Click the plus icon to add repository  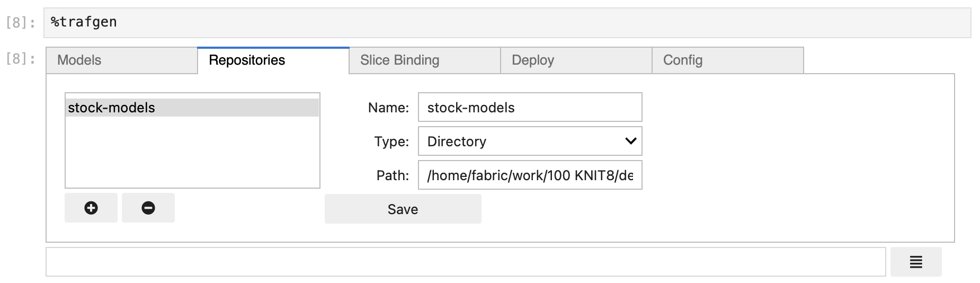pos(91,208)
